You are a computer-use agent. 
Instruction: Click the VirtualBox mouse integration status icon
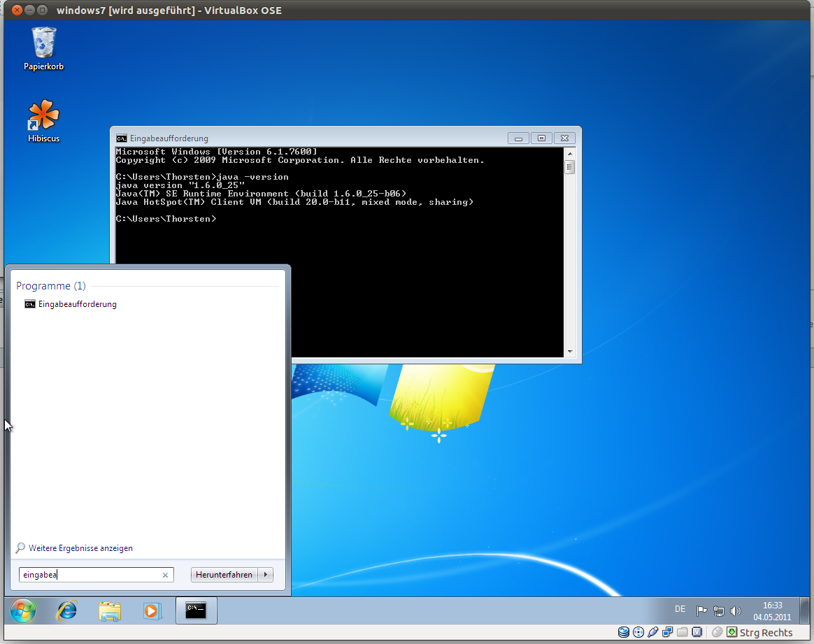point(717,632)
